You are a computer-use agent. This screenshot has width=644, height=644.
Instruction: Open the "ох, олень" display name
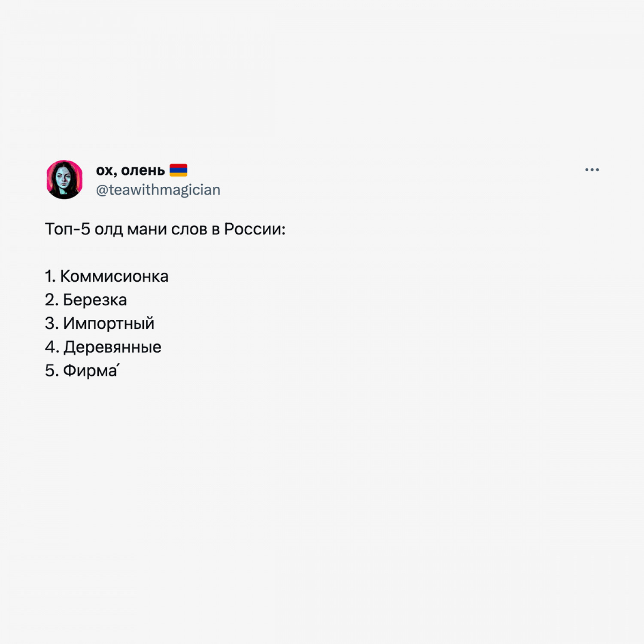pyautogui.click(x=130, y=170)
